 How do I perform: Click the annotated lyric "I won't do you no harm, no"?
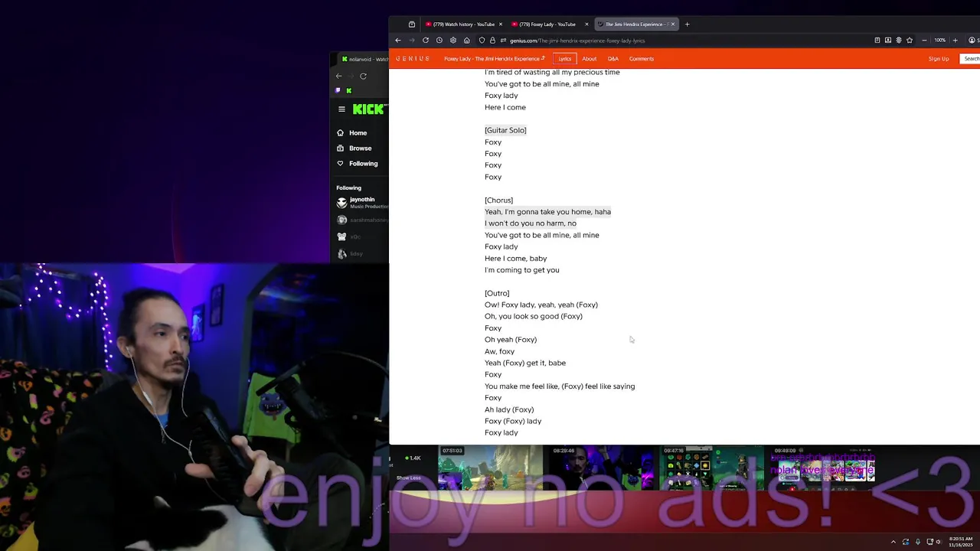(x=531, y=223)
